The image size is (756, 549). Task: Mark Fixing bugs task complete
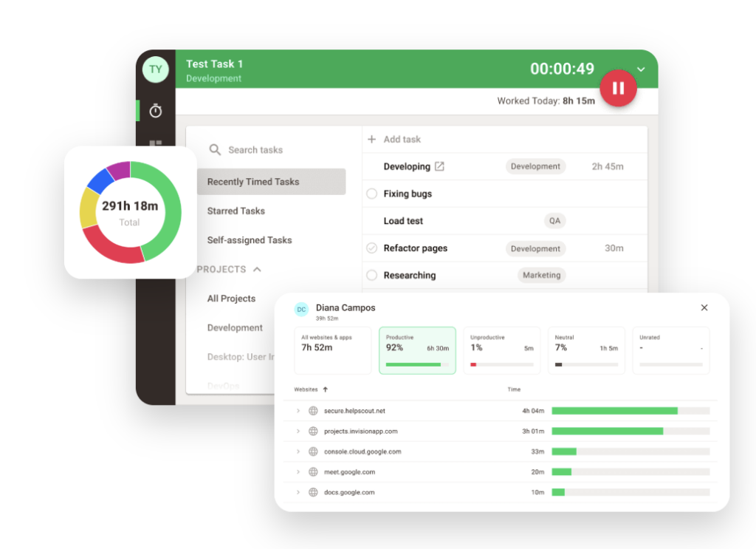click(x=372, y=194)
